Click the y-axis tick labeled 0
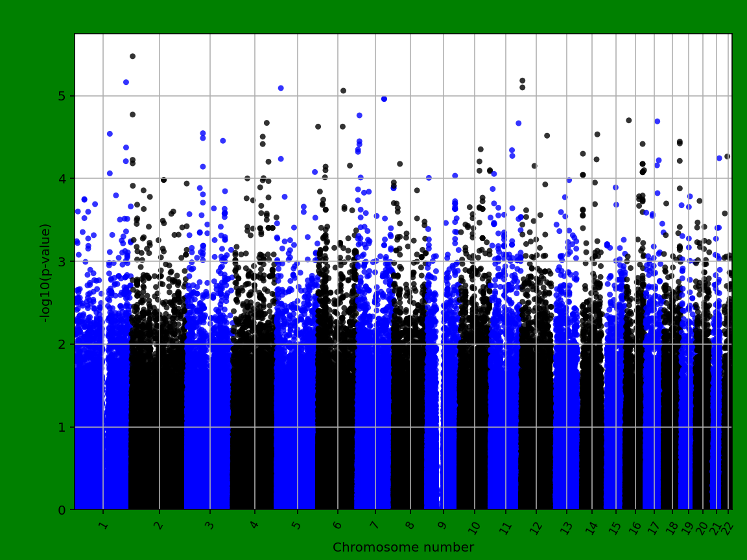Image resolution: width=747 pixels, height=560 pixels. pyautogui.click(x=63, y=509)
